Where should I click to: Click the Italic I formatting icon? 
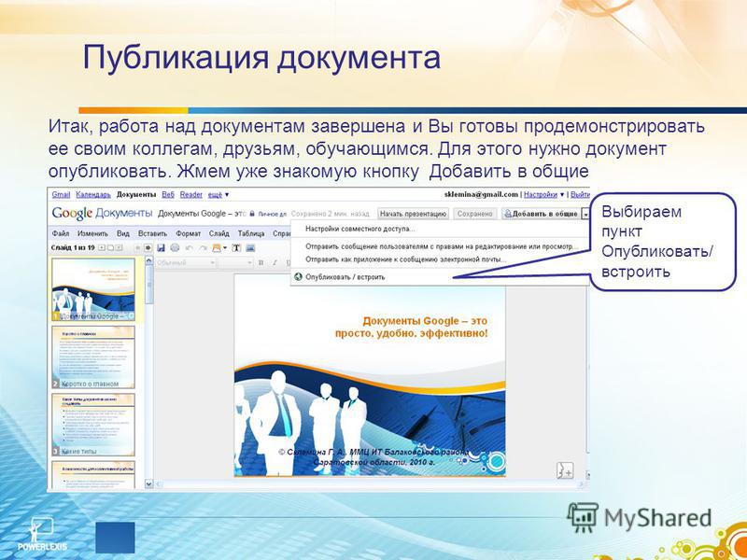(x=275, y=263)
